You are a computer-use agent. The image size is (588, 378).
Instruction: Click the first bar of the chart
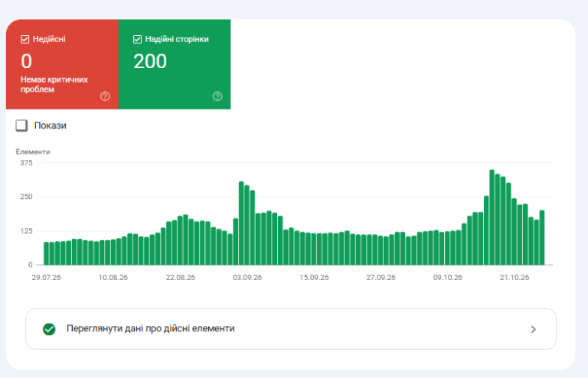coord(46,253)
